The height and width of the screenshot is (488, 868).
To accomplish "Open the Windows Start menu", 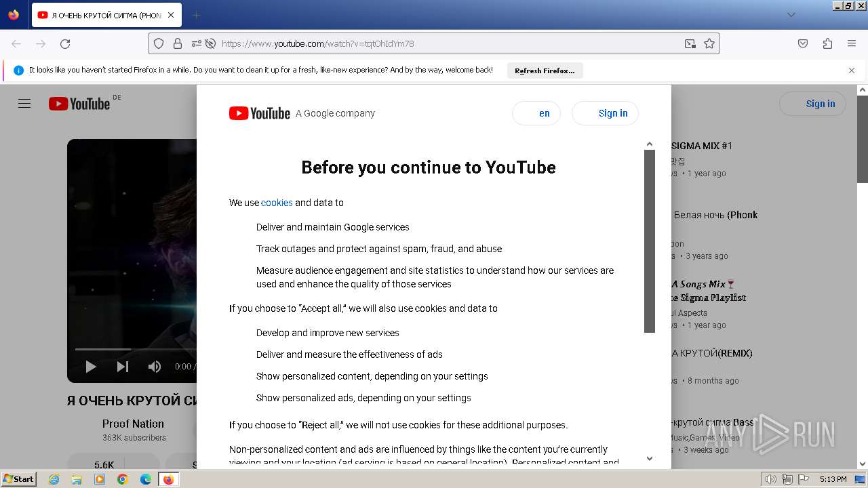I will [19, 479].
